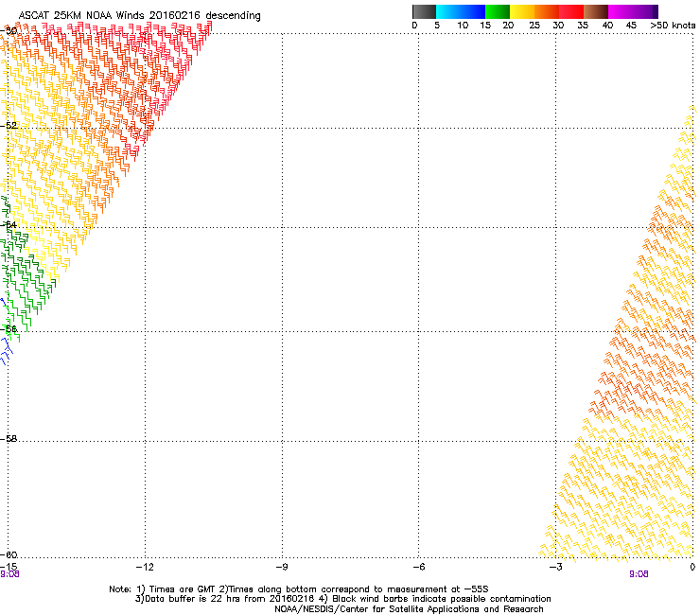700x615 pixels.
Task: Click the NOAA/NESDIS credit line
Action: 409,609
